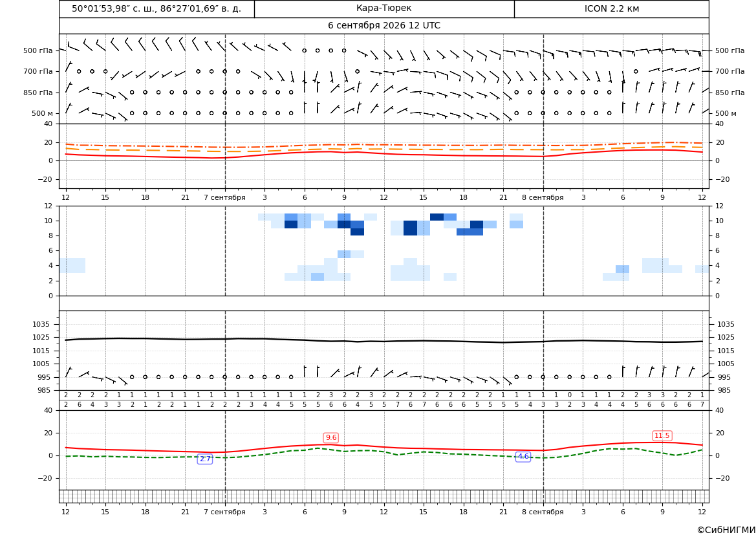Click the red 11.5 maximum temperature label
Viewport: 756px width, 535px height.
point(662,435)
